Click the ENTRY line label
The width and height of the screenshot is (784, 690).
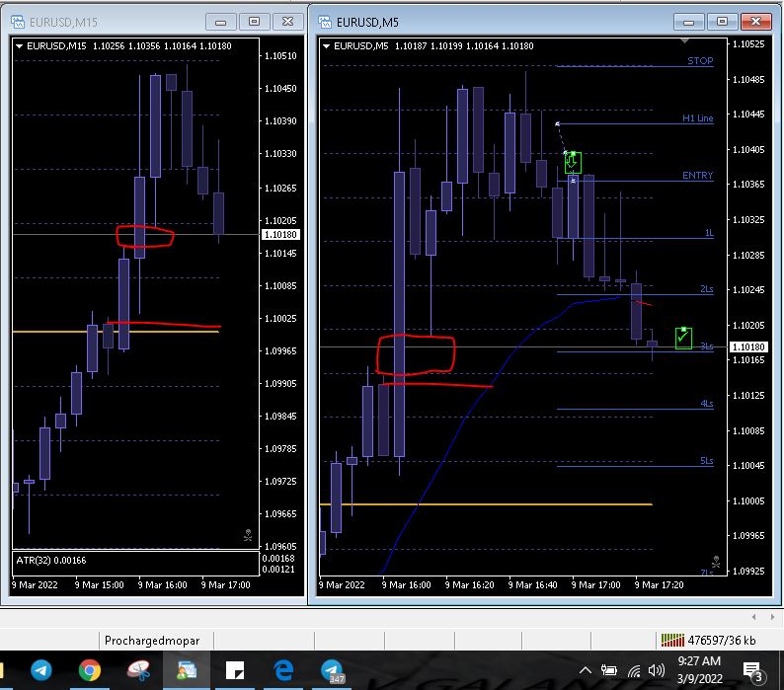point(697,175)
